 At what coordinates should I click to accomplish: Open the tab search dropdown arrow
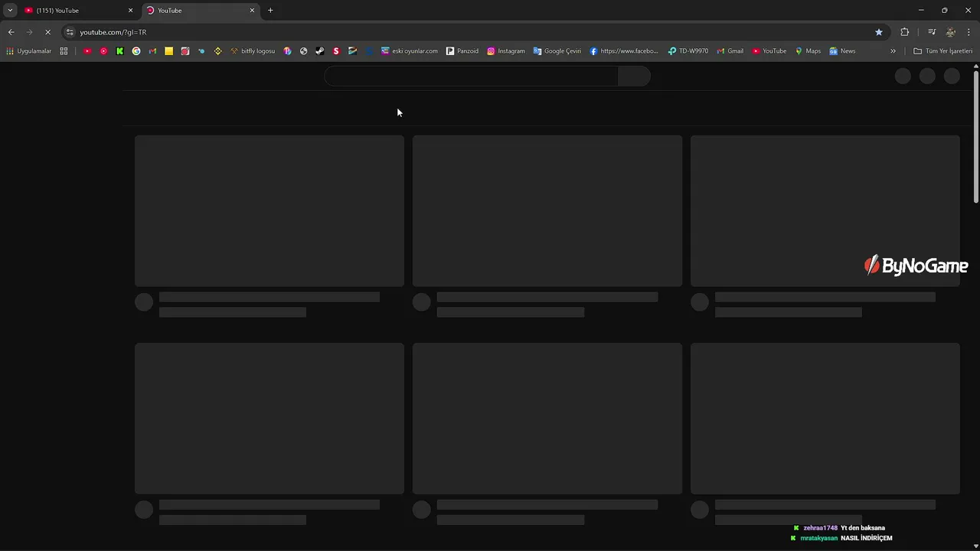coord(10,11)
